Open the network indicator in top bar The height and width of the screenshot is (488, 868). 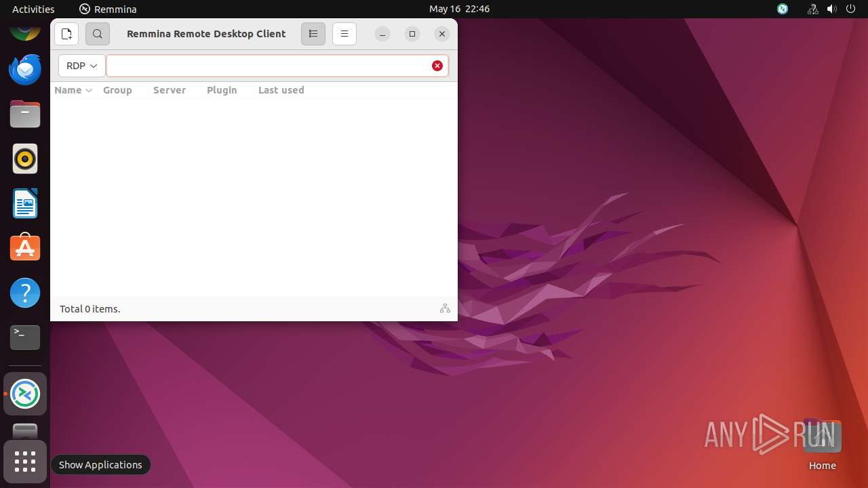812,9
